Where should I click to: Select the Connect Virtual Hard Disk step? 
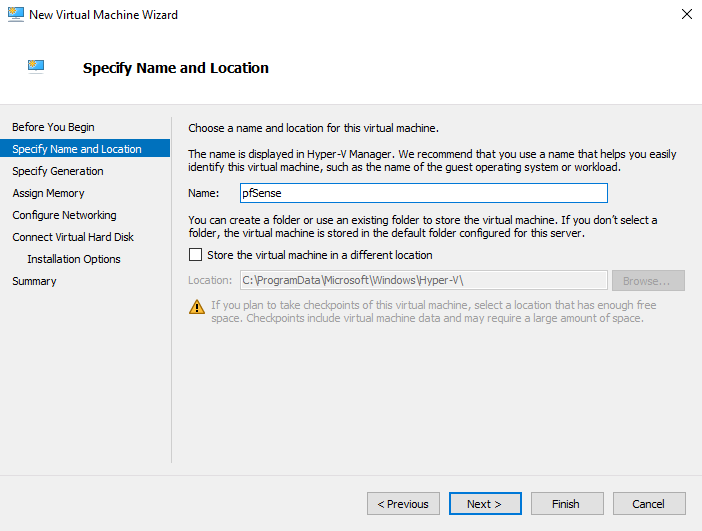point(73,237)
